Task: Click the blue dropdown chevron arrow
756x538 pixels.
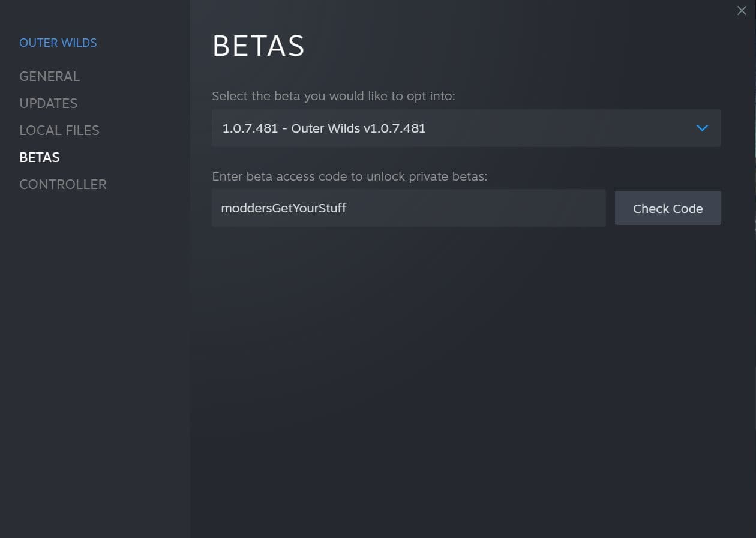Action: click(702, 128)
